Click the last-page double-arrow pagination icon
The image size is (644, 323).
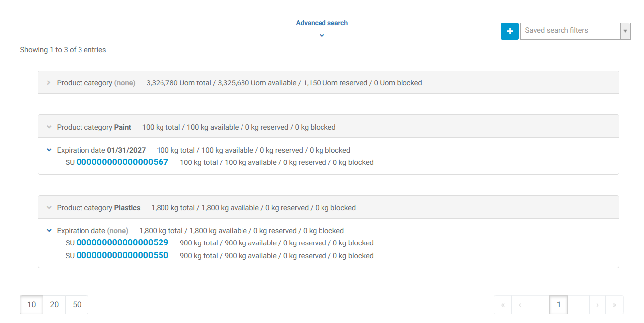tap(614, 304)
